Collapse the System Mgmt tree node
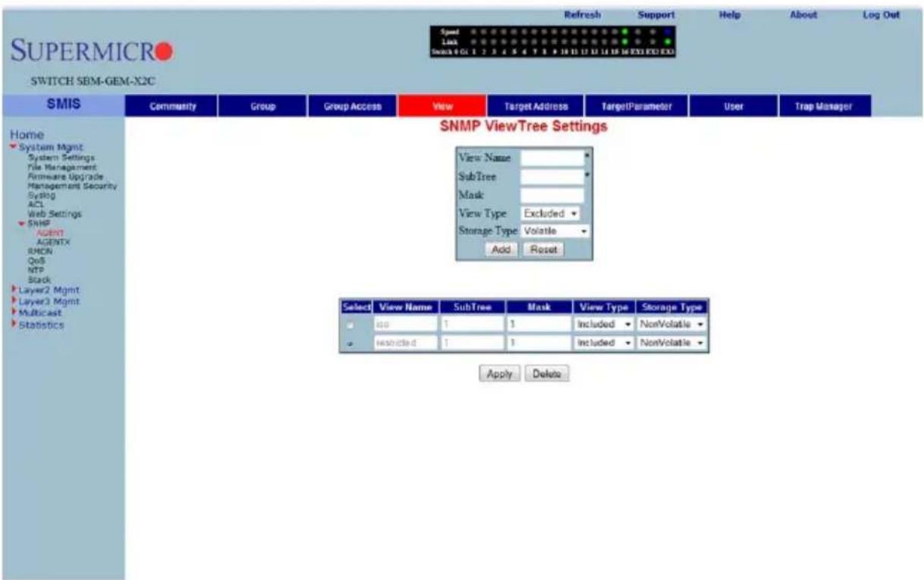924x580 pixels. coord(14,147)
